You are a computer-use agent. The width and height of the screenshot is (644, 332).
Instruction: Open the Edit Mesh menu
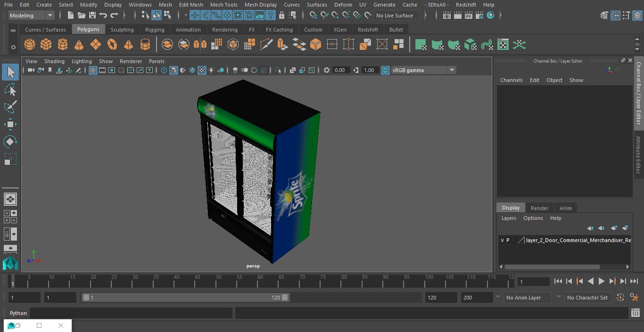(191, 5)
